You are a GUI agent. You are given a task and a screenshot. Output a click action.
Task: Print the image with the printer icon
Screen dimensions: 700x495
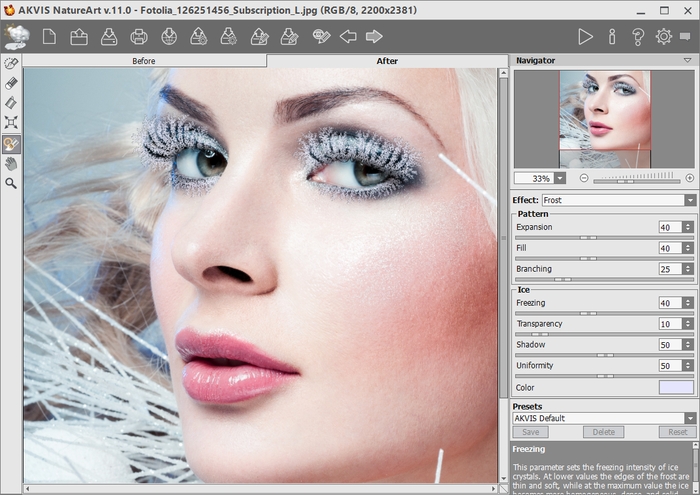pyautogui.click(x=139, y=37)
